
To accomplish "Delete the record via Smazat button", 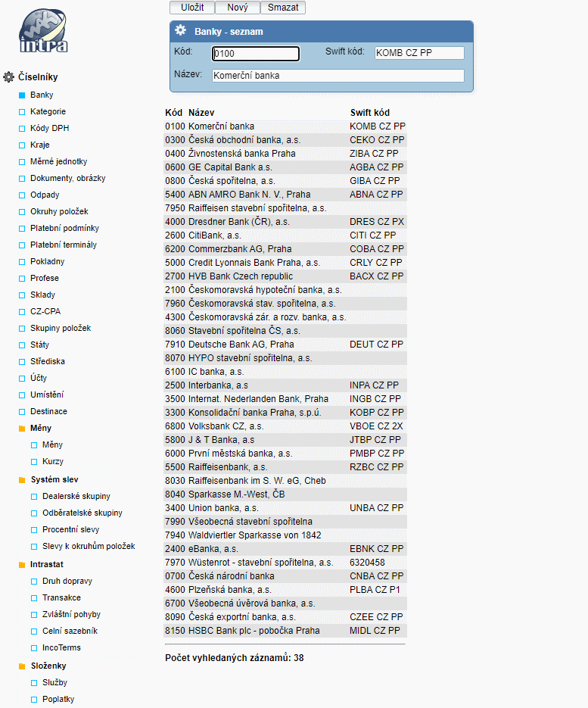I will (283, 8).
